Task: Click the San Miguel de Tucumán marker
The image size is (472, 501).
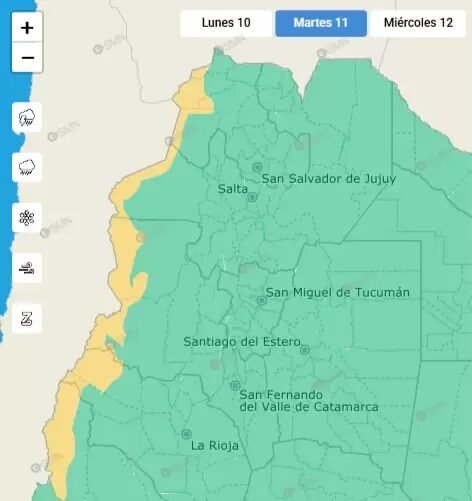Action: coord(262,301)
